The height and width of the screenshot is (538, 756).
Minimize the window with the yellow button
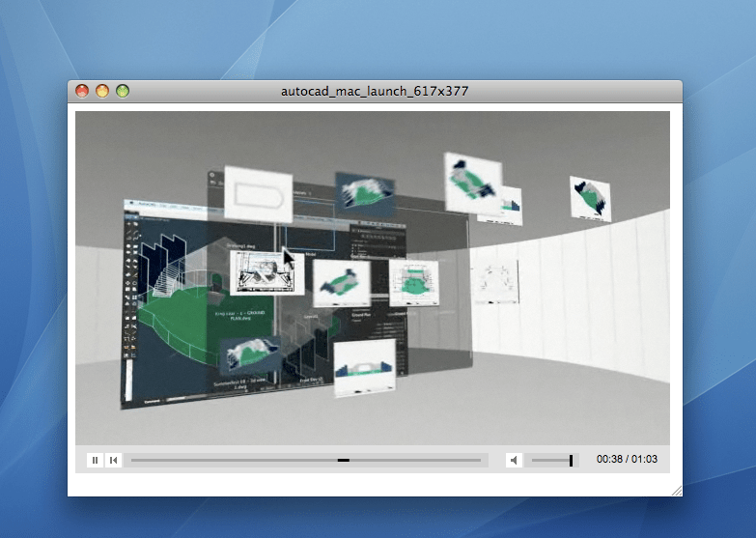click(x=102, y=91)
